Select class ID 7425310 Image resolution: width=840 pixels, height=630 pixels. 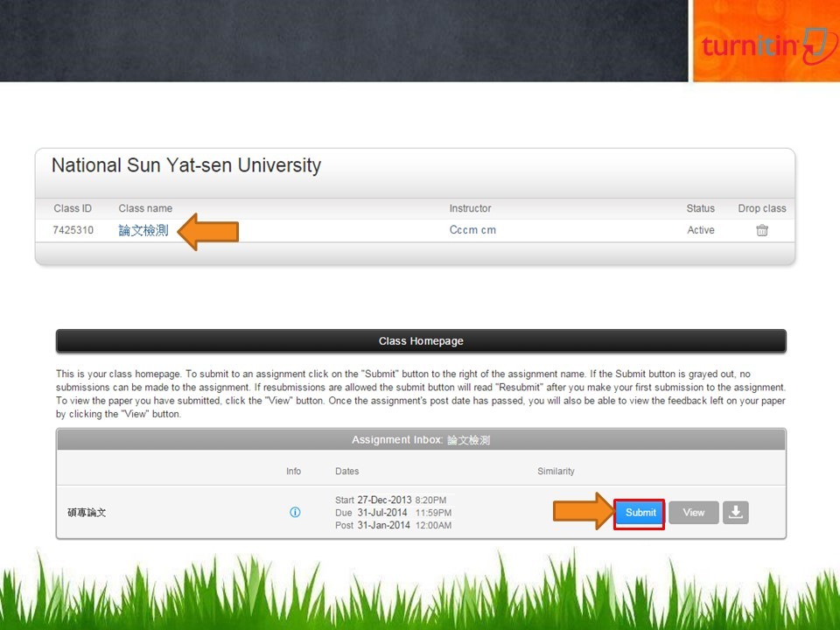pyautogui.click(x=73, y=230)
